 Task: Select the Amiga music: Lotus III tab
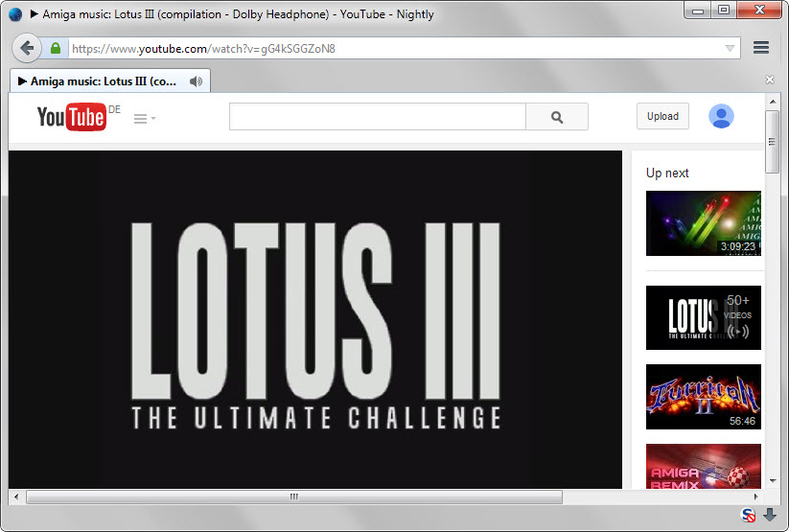[x=109, y=81]
